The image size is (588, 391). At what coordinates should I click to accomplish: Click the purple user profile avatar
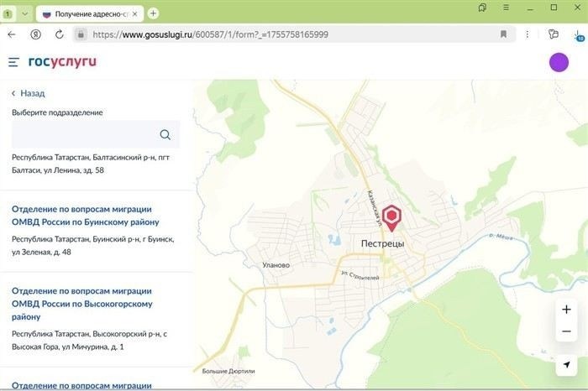pyautogui.click(x=559, y=62)
